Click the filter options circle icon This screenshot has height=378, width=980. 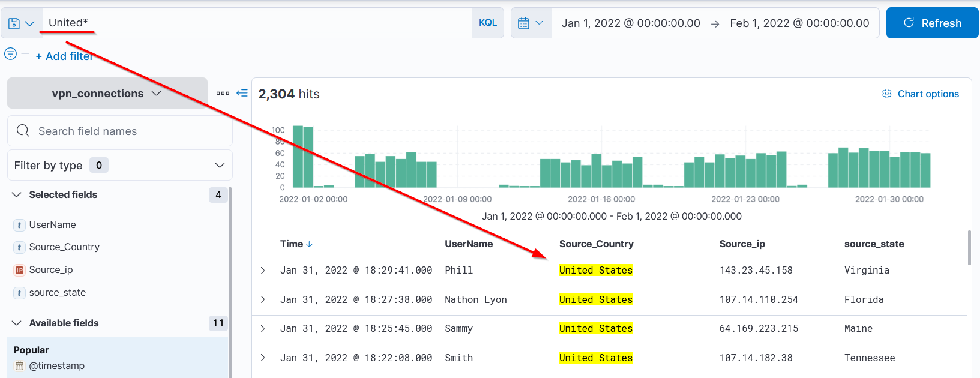10,54
